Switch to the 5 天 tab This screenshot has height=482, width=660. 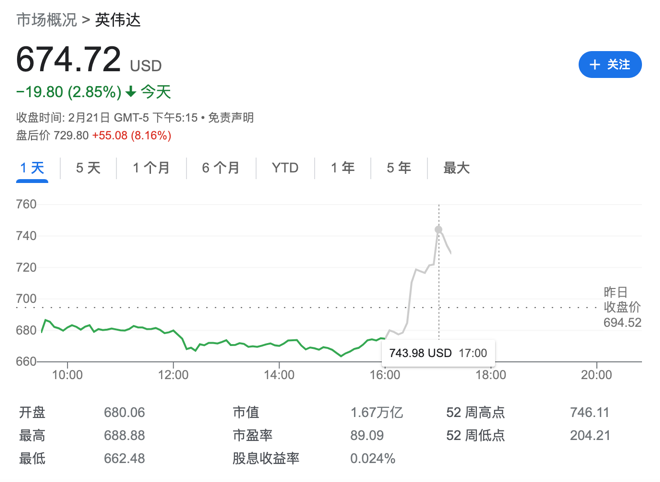88,168
